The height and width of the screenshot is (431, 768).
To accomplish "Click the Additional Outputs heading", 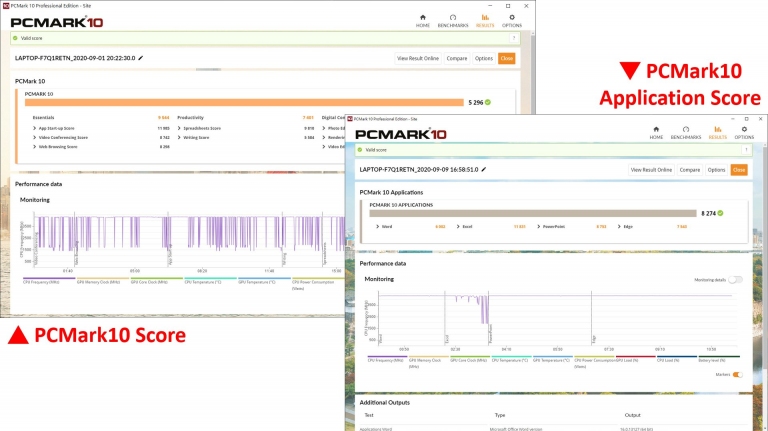I will (x=384, y=403).
